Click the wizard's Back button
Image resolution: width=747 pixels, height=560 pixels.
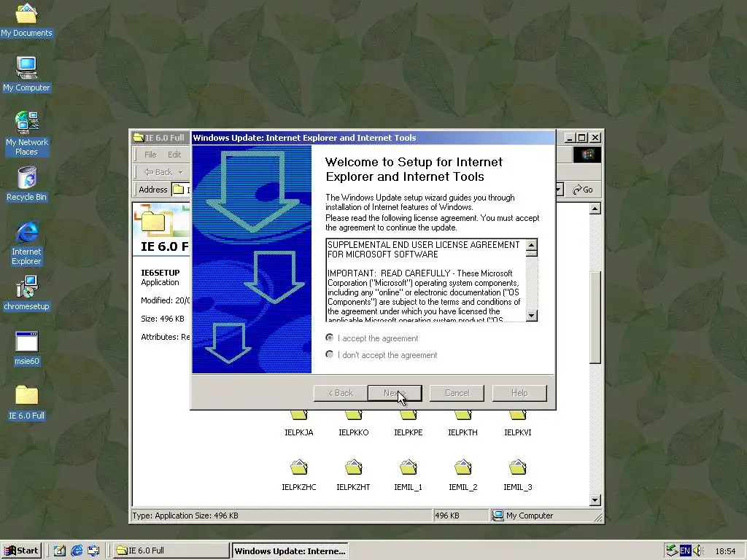(x=341, y=393)
